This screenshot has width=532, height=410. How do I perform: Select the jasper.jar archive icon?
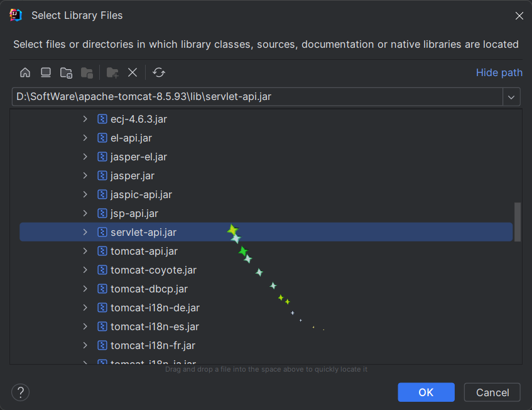[x=102, y=175]
